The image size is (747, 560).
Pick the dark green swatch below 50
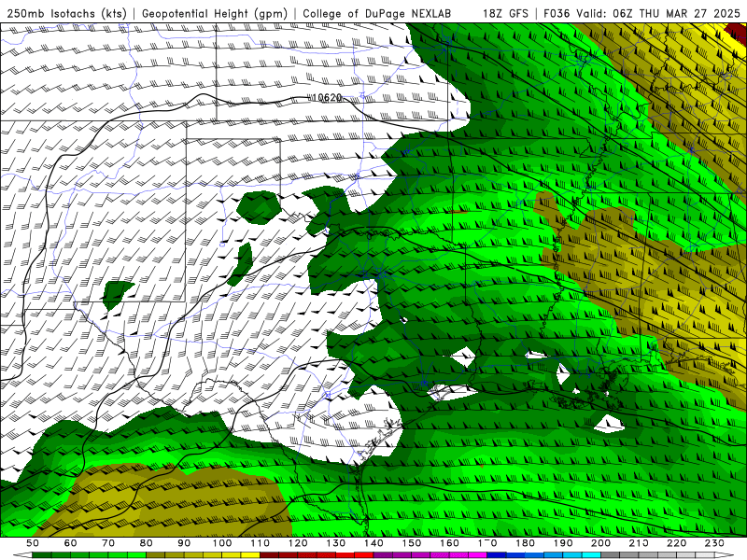[x=41, y=555]
